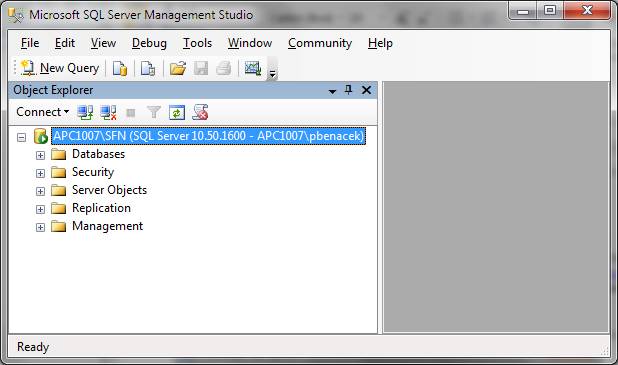The image size is (618, 365).
Task: Click the Security folder icon
Action: [59, 172]
